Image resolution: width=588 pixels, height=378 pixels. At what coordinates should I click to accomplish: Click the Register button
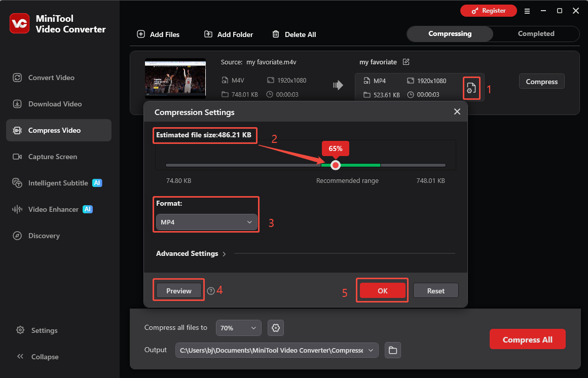point(488,11)
